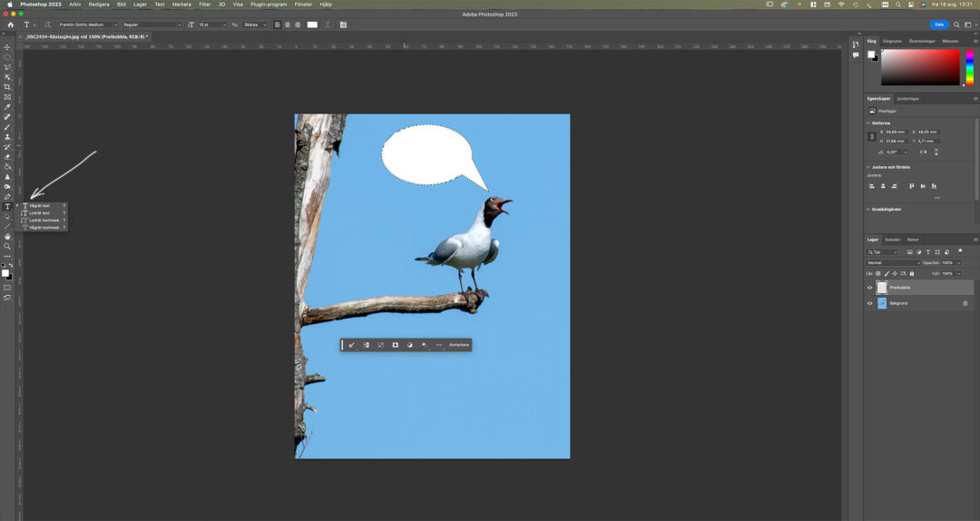Select the Lasso tool
This screenshot has height=521, width=980.
tap(7, 67)
